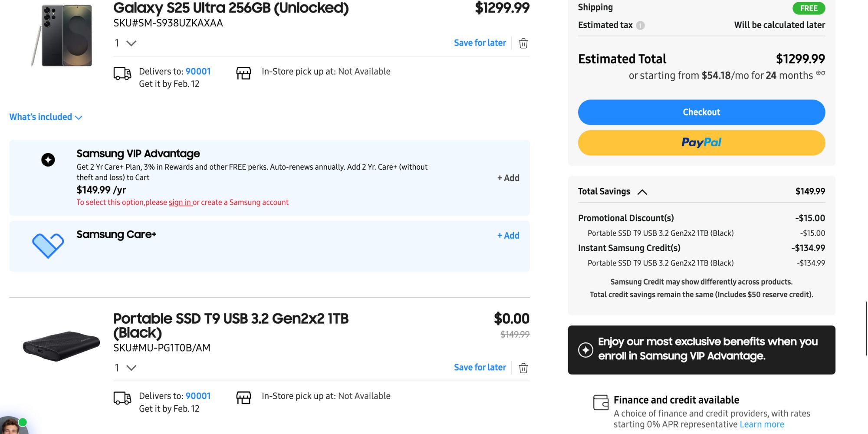Add Samsung Care+ protection plan
The height and width of the screenshot is (434, 868).
(508, 236)
